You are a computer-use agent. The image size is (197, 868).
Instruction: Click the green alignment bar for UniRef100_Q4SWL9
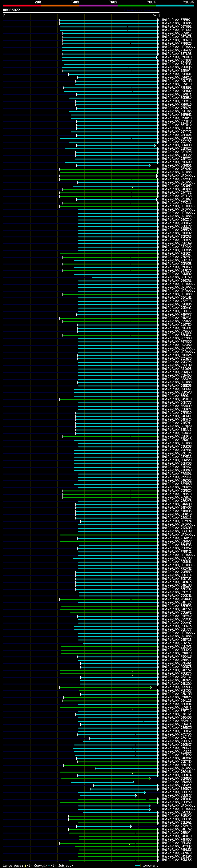tap(109, 399)
